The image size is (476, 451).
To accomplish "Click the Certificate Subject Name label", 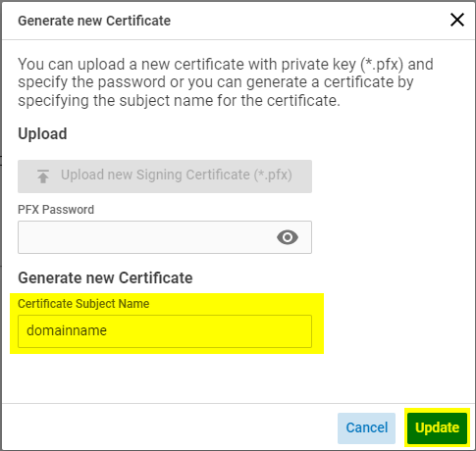I will (83, 304).
